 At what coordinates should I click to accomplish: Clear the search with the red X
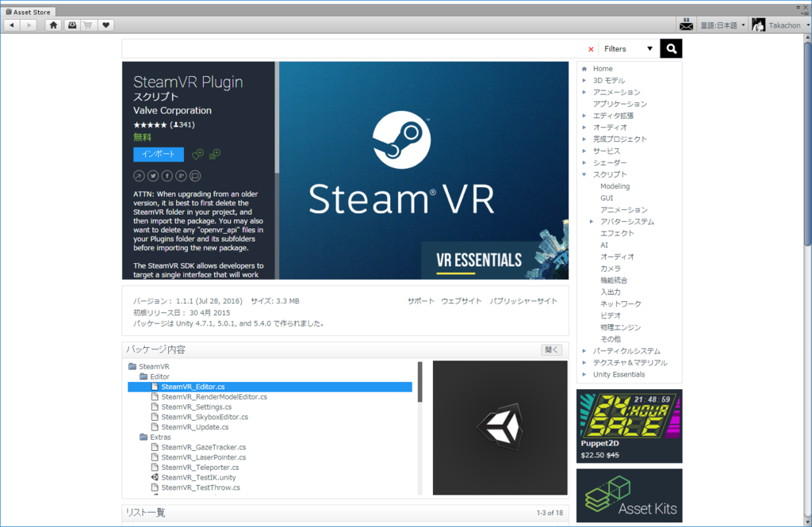591,49
